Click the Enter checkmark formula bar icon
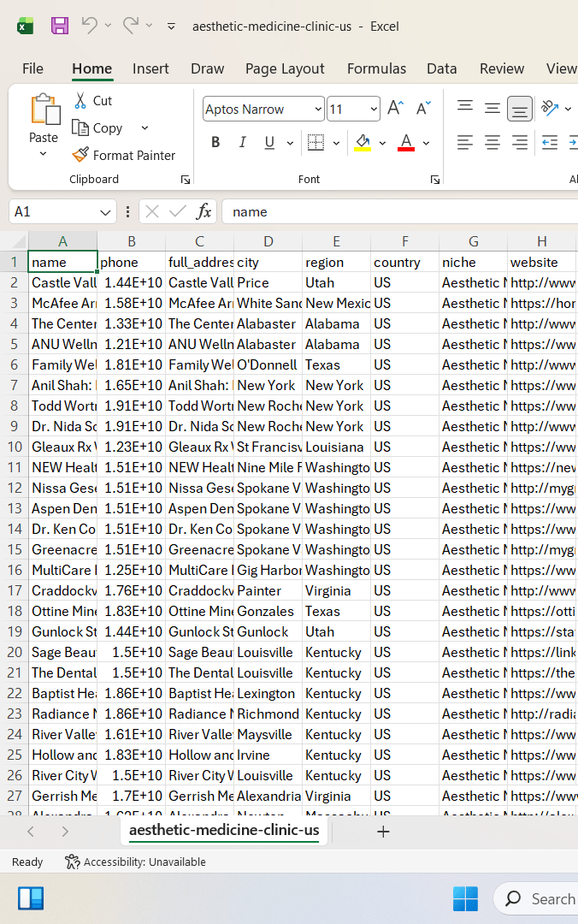 pyautogui.click(x=177, y=211)
